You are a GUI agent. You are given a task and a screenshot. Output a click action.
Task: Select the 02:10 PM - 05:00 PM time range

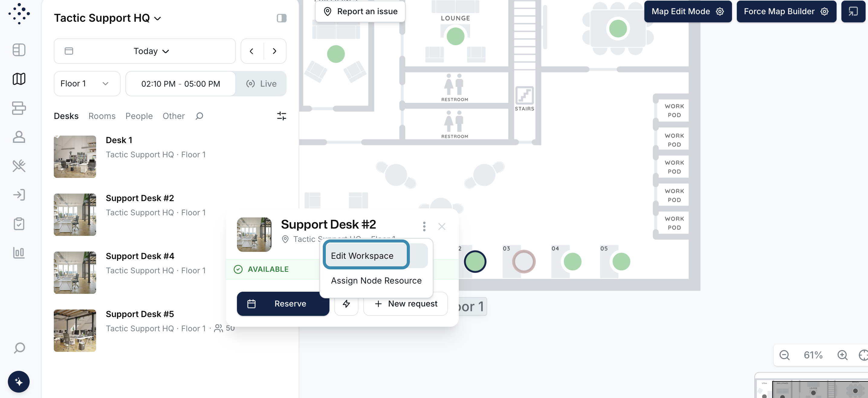pyautogui.click(x=181, y=84)
